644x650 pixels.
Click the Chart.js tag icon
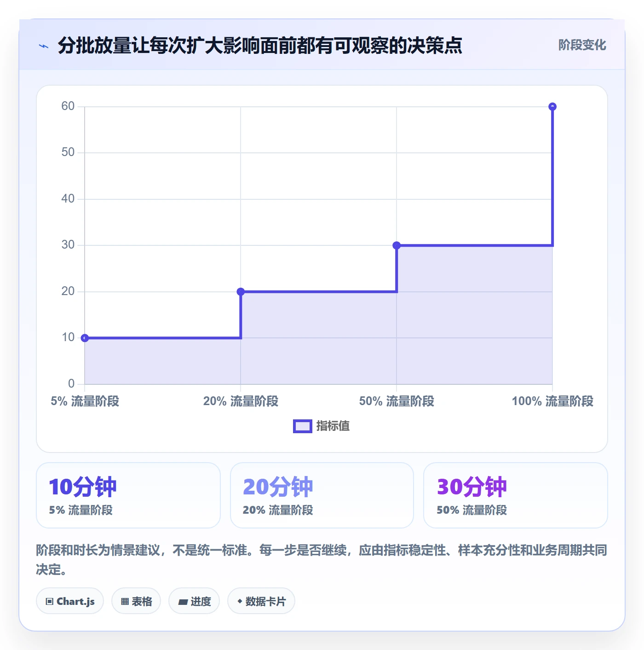(x=50, y=601)
